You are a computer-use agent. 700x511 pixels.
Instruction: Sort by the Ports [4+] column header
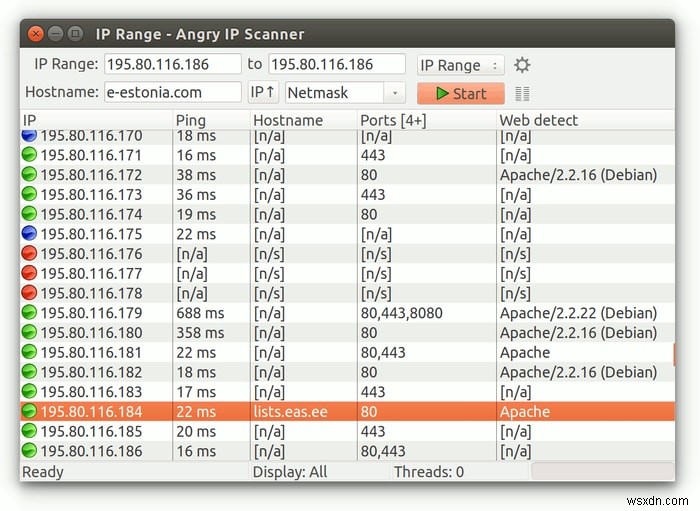[x=426, y=120]
